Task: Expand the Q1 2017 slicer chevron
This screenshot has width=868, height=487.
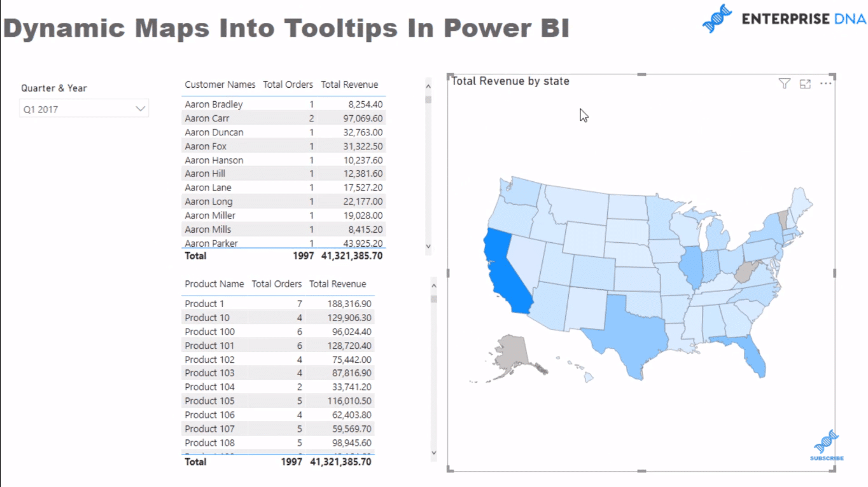Action: coord(141,109)
